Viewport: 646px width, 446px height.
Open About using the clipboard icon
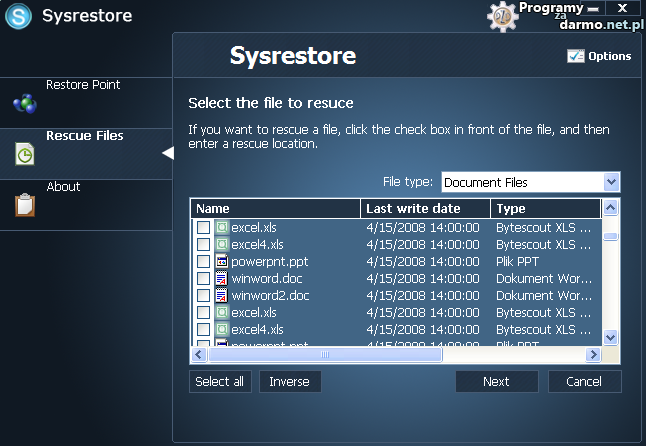pyautogui.click(x=25, y=205)
